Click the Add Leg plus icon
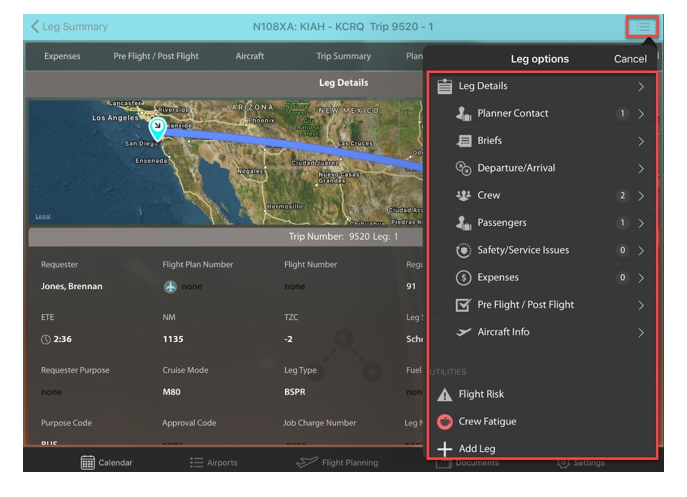The height and width of the screenshot is (497, 687). tap(445, 449)
